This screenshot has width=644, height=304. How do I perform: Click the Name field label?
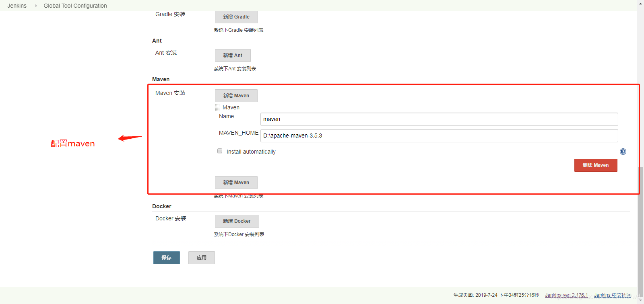[226, 116]
